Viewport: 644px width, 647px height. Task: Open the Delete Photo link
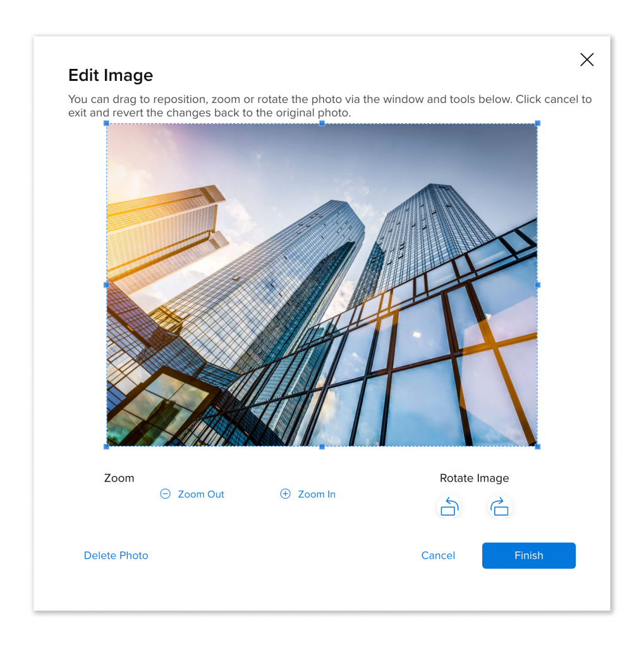click(116, 555)
